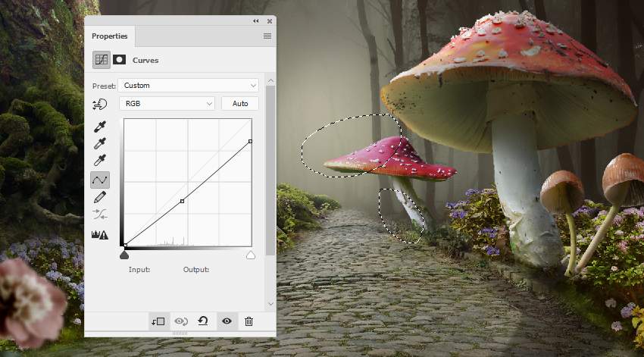The height and width of the screenshot is (357, 644).
Task: Select the curve's bottom-left control point
Action: tap(125, 246)
